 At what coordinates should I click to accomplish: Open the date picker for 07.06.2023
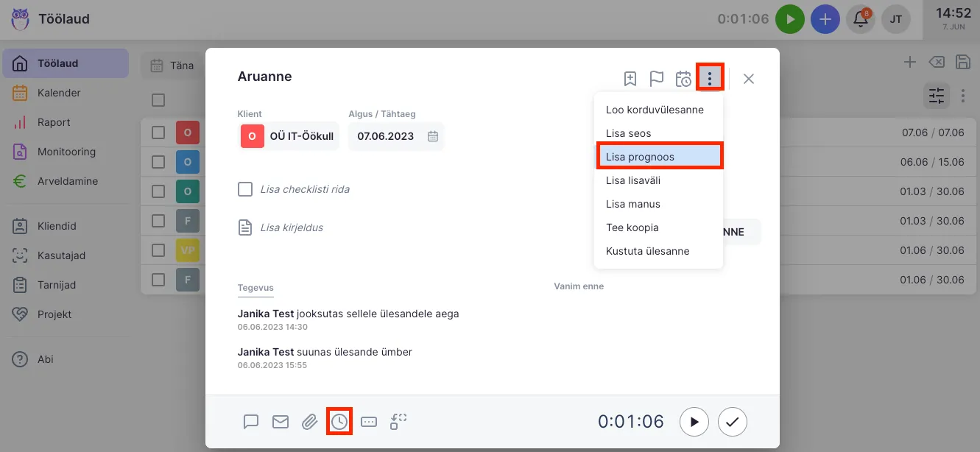[x=433, y=136]
